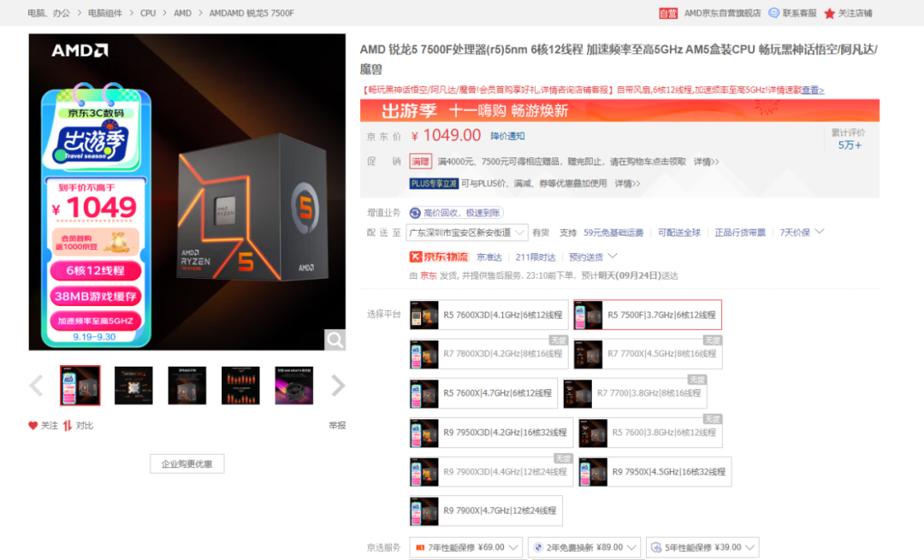
Task: Open PLUS 详情>> link
Action: tap(627, 184)
